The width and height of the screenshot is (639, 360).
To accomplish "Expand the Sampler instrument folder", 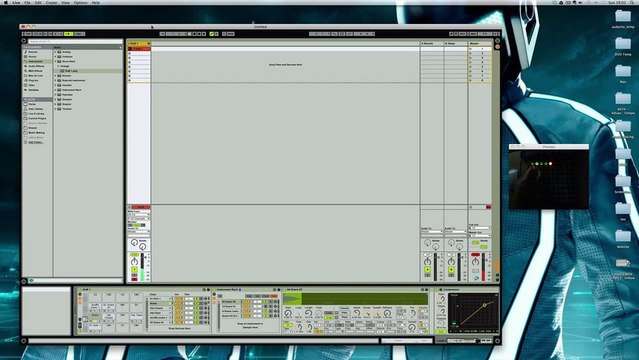I will 55,99.
